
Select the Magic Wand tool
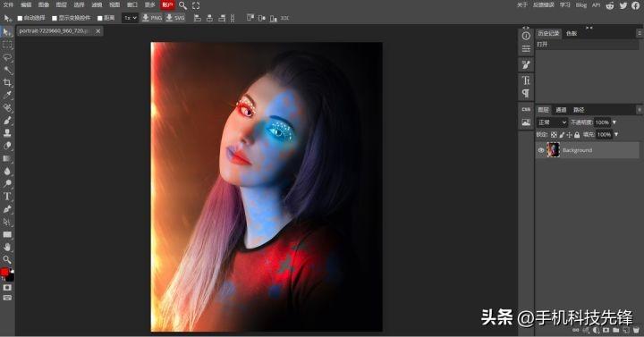point(7,70)
